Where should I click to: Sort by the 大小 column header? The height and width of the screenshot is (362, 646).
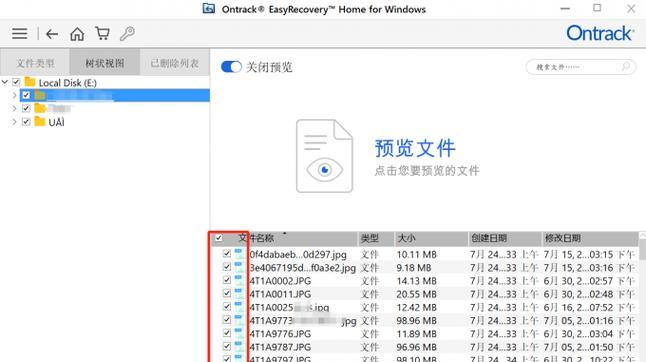click(x=431, y=238)
